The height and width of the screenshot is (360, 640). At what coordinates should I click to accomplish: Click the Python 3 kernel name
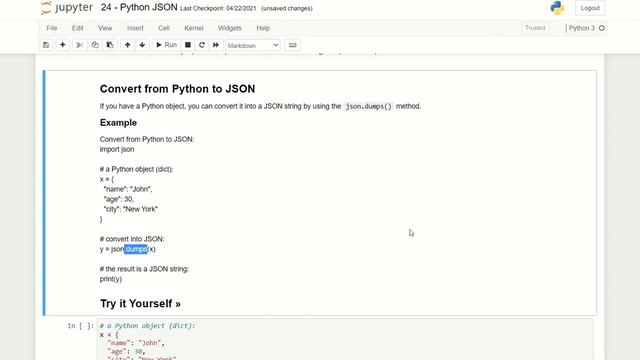(x=581, y=28)
